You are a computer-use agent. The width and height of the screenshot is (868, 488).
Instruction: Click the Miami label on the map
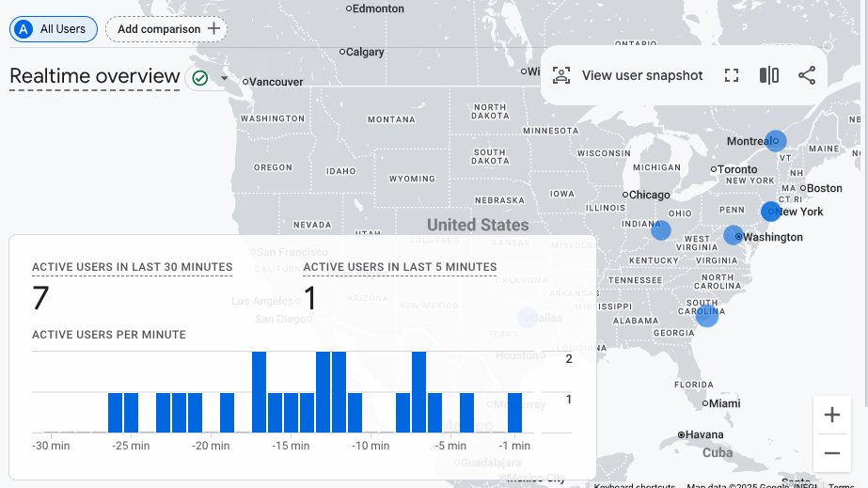[725, 403]
